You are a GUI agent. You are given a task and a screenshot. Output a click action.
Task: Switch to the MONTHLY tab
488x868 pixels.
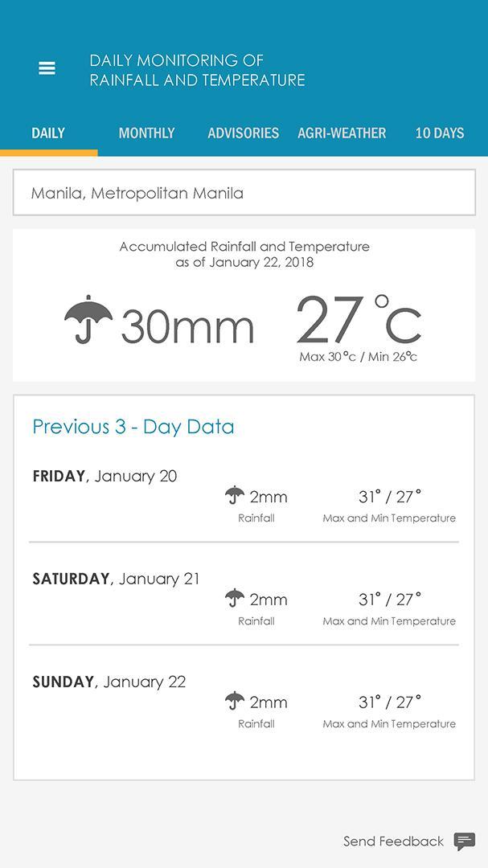147,133
